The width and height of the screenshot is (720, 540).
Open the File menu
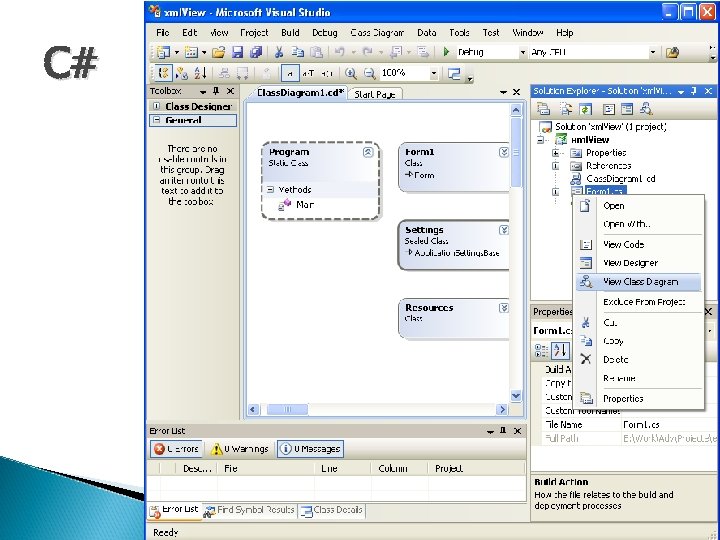[163, 33]
